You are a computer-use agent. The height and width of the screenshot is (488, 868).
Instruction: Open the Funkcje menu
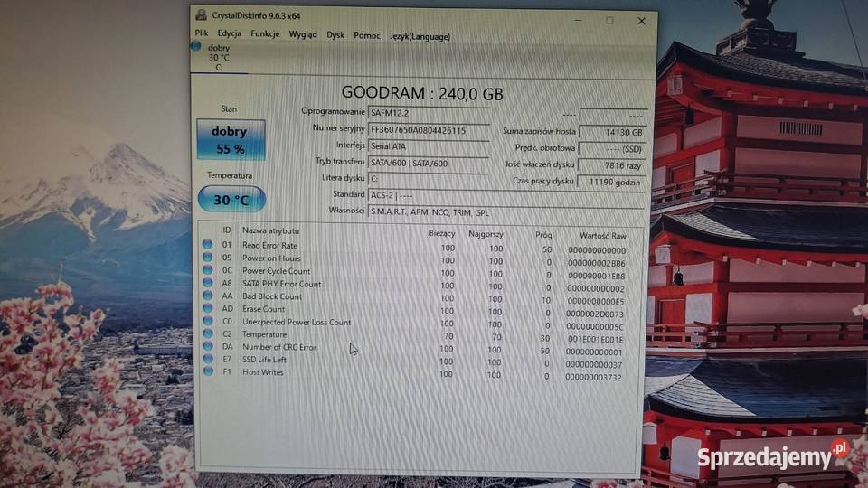(265, 34)
